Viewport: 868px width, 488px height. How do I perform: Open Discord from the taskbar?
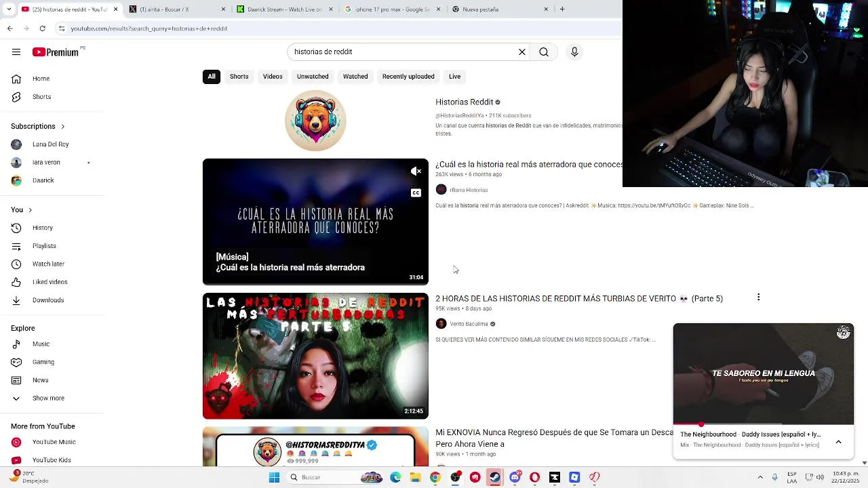(x=515, y=477)
